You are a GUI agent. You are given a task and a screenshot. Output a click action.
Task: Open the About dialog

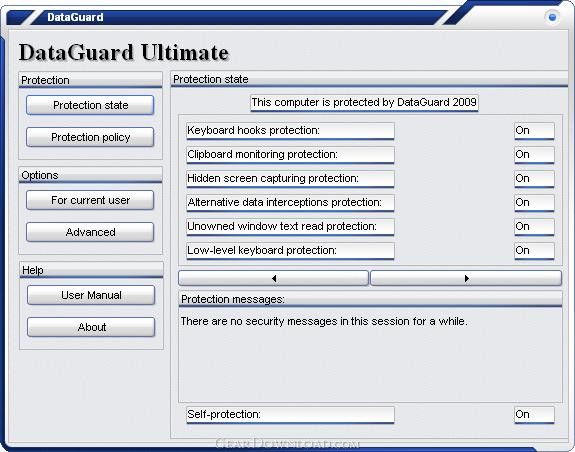pos(91,327)
